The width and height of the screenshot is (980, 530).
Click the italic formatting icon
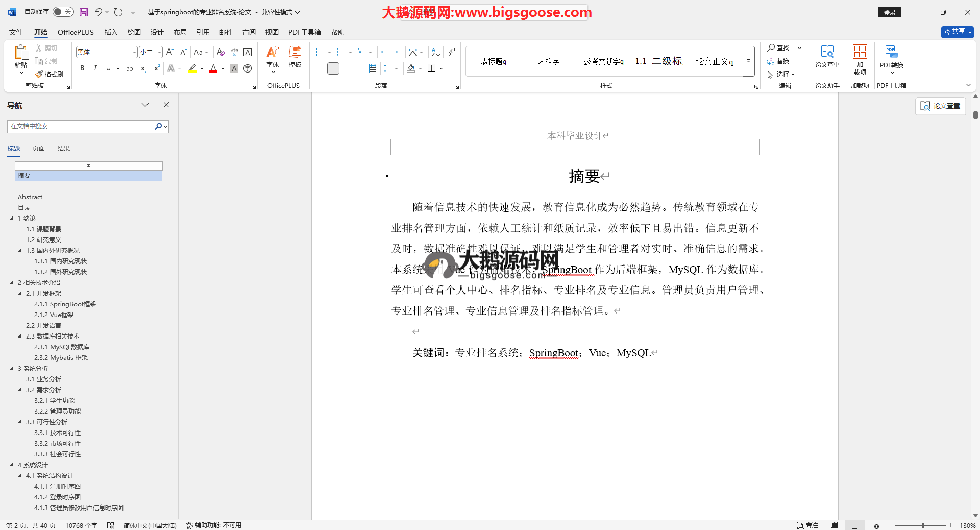tap(95, 68)
